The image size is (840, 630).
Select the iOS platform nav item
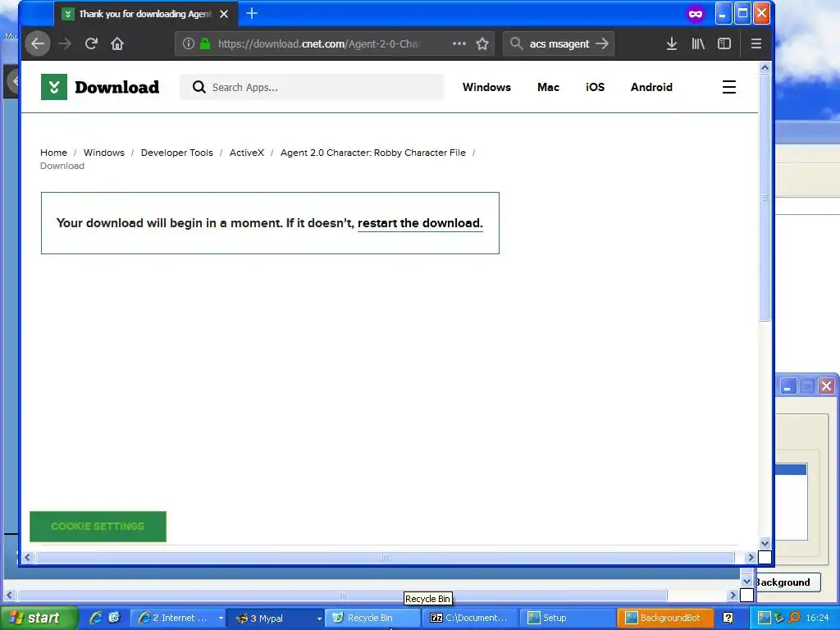click(595, 87)
